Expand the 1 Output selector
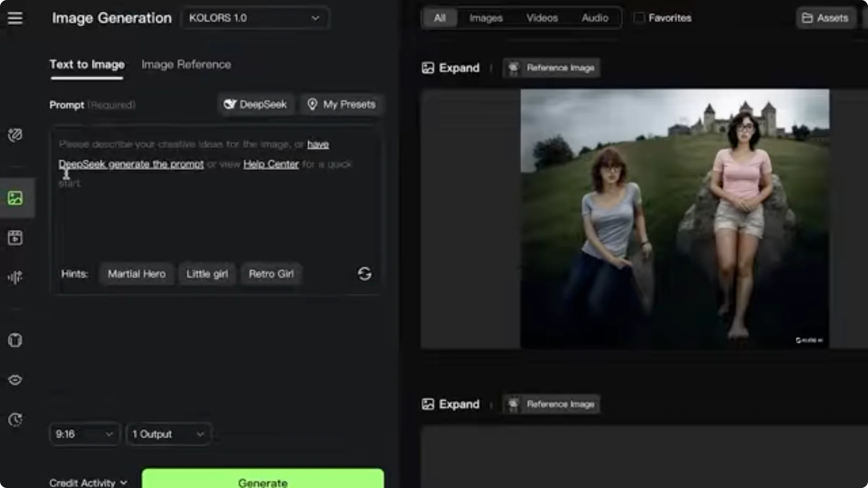Viewport: 868px width, 488px height. tap(168, 434)
